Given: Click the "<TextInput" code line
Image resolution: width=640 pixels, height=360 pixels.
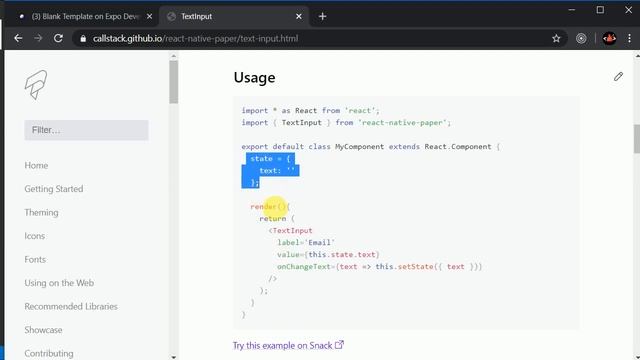Looking at the screenshot, I should (290, 231).
